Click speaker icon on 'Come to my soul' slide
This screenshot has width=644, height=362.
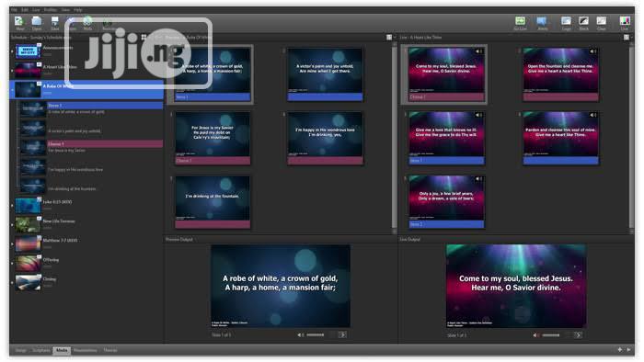point(478,51)
